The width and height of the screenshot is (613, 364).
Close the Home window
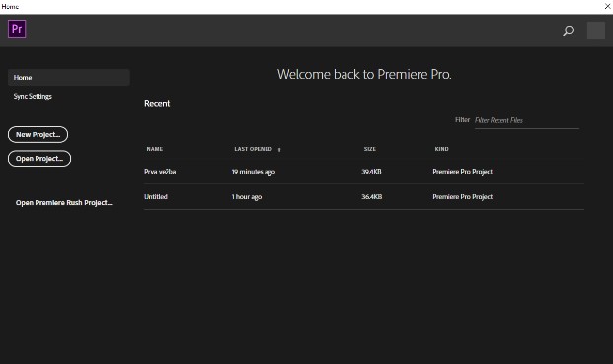(608, 6)
